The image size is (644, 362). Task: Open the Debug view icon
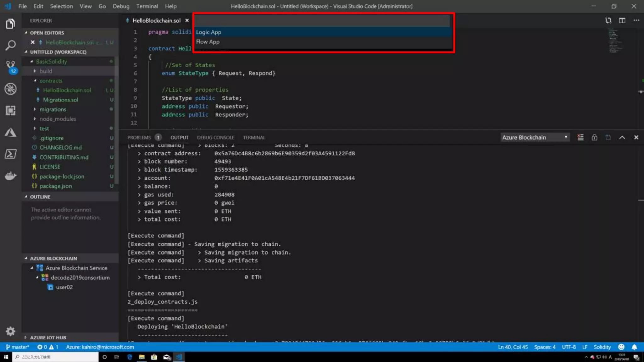10,89
